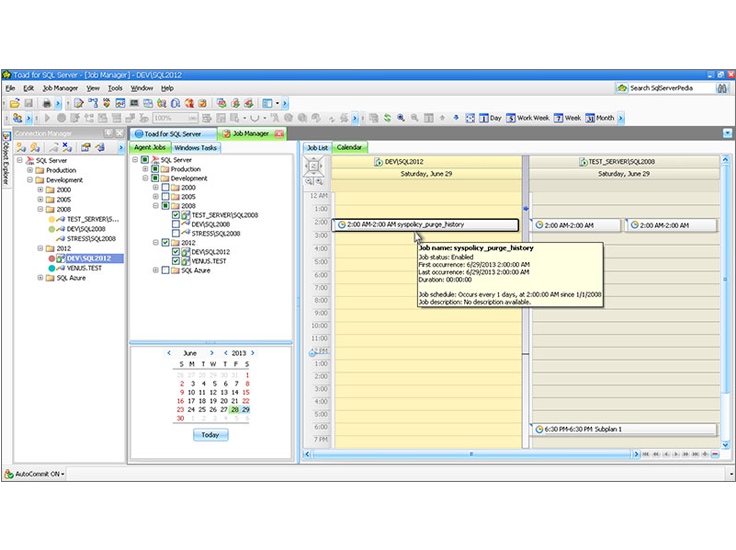The image size is (736, 550).
Task: Open the document tabs list dropdown arrow
Action: pos(728,134)
